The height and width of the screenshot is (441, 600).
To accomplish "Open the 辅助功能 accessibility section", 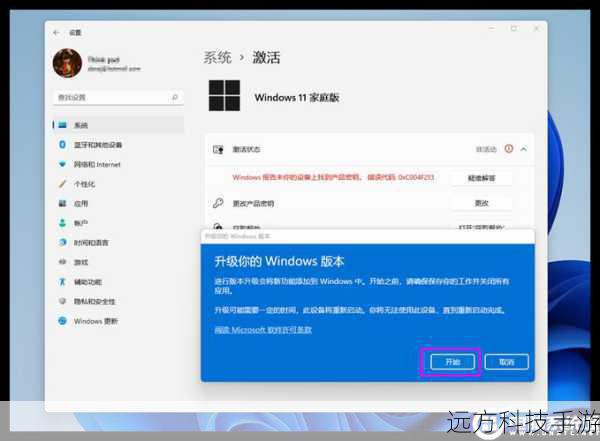I will point(118,282).
